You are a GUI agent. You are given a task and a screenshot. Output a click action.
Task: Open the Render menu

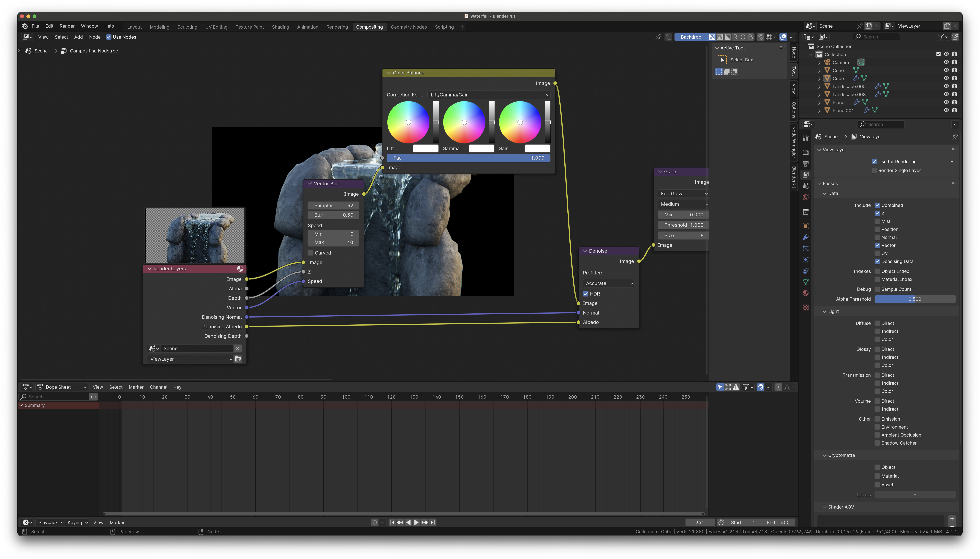point(67,26)
